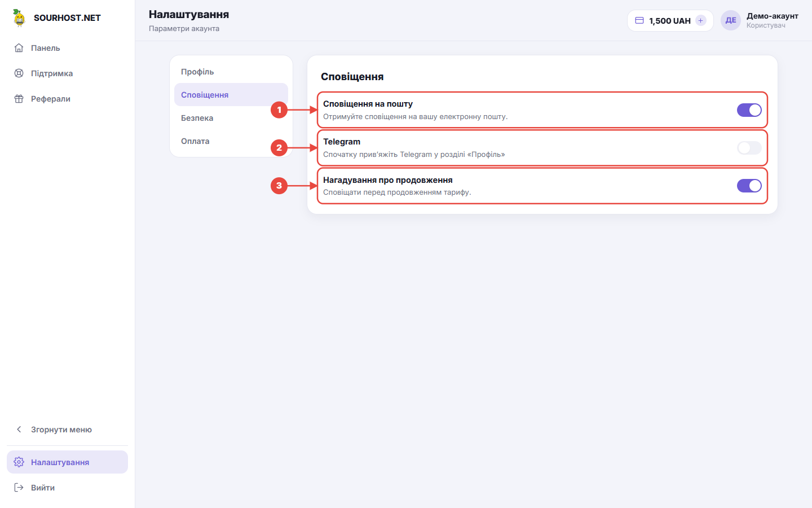Go to the Оплата tab
812x508 pixels.
(x=231, y=141)
